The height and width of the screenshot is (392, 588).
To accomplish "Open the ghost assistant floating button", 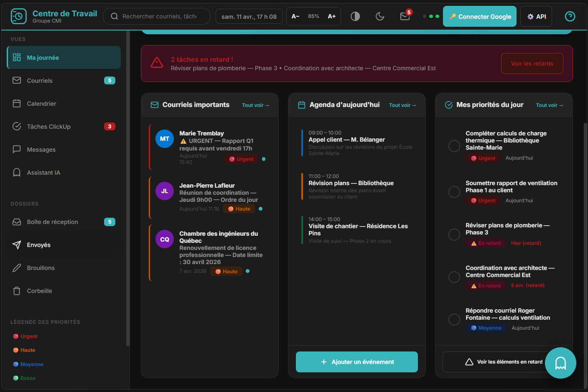I will [560, 363].
